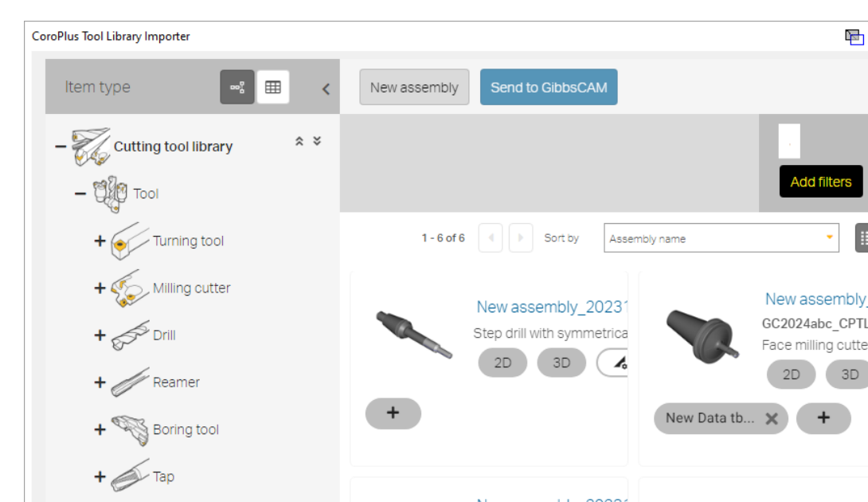Screen dimensions: 868x502
Task: Go to next page of results
Action: pyautogui.click(x=520, y=237)
